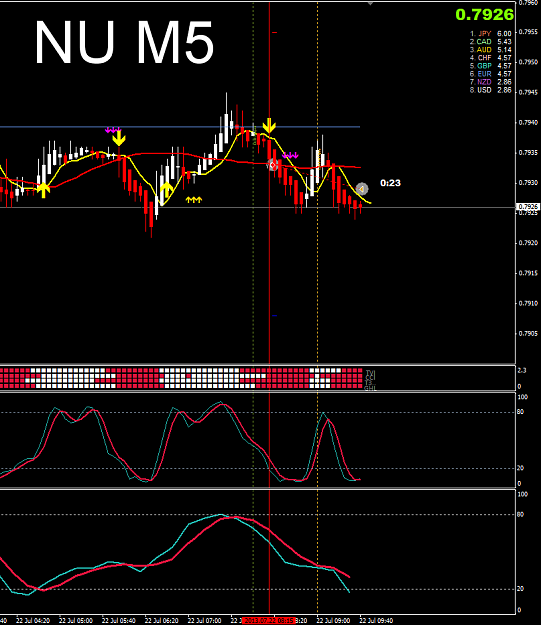Click the 0.7945 price axis label
Image resolution: width=541 pixels, height=625 pixels.
529,92
